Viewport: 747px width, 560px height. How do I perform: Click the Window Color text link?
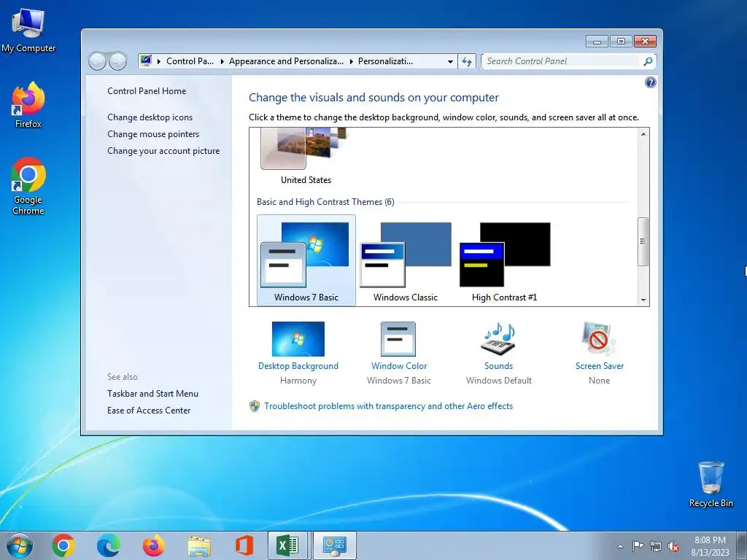coord(399,366)
